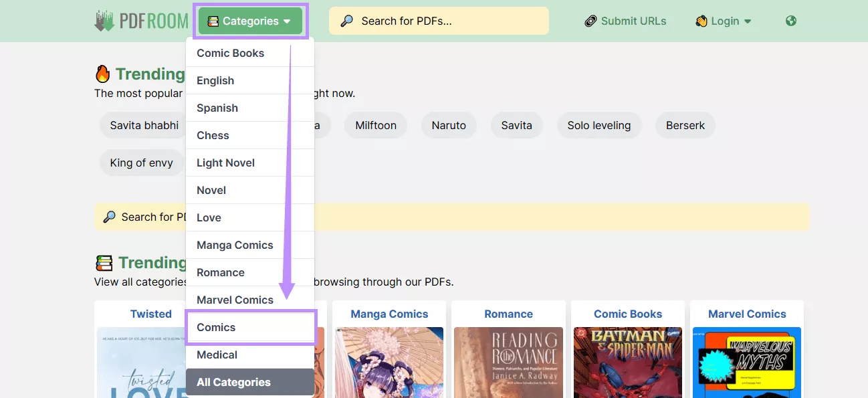Click the Reading the Romance cover
This screenshot has width=868, height=398.
(509, 363)
